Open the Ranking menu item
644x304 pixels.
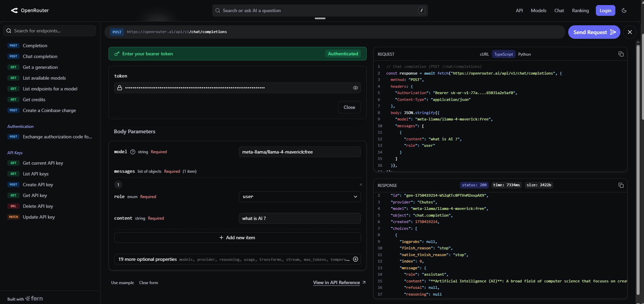[580, 10]
